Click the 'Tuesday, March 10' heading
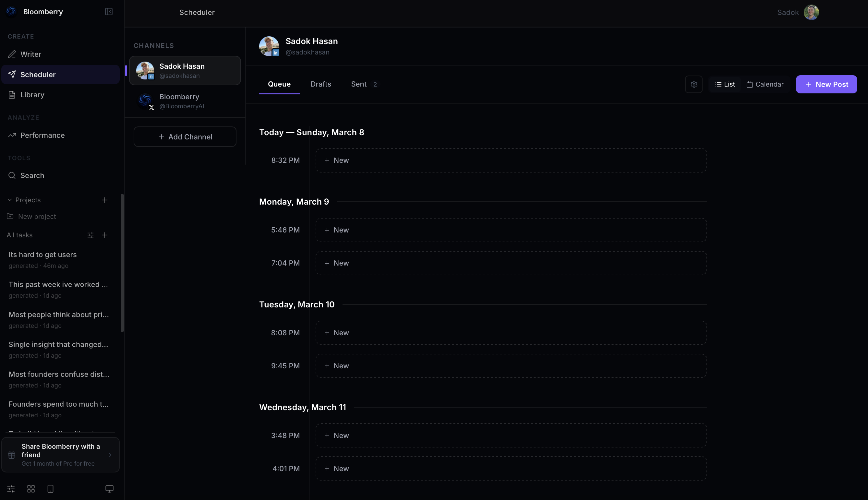The width and height of the screenshot is (868, 500). 297,304
